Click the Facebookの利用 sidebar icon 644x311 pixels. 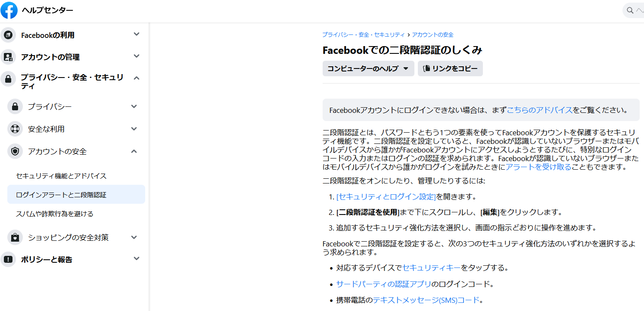point(8,35)
